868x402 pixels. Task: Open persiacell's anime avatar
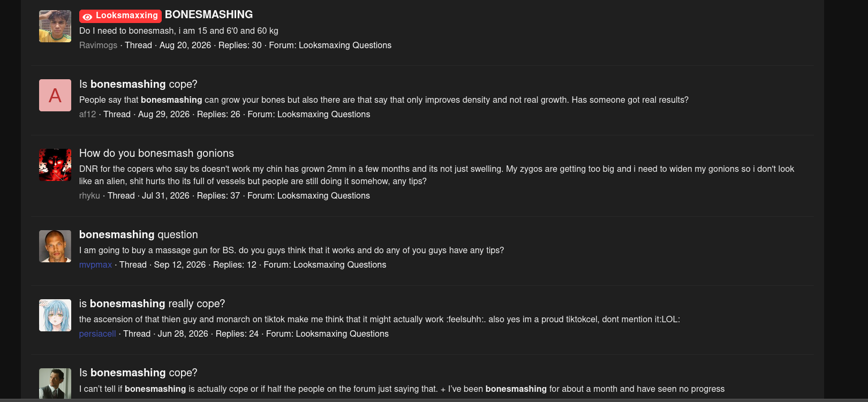(x=55, y=315)
